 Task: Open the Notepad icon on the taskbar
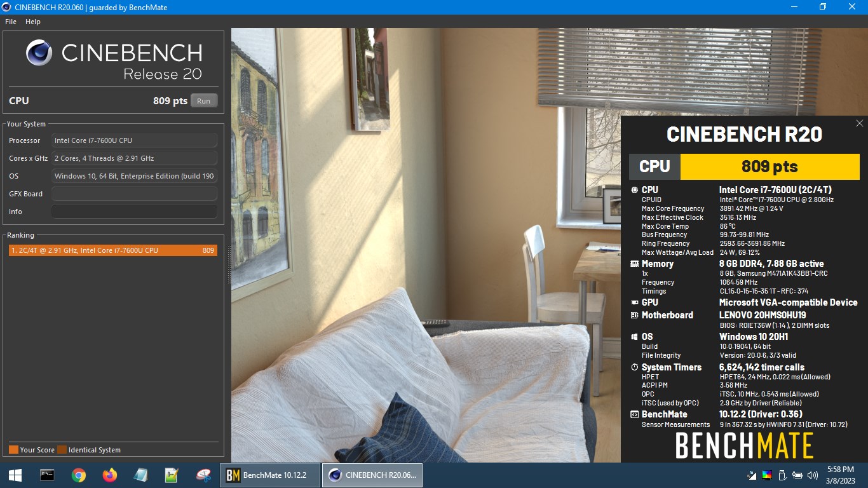[x=140, y=475]
